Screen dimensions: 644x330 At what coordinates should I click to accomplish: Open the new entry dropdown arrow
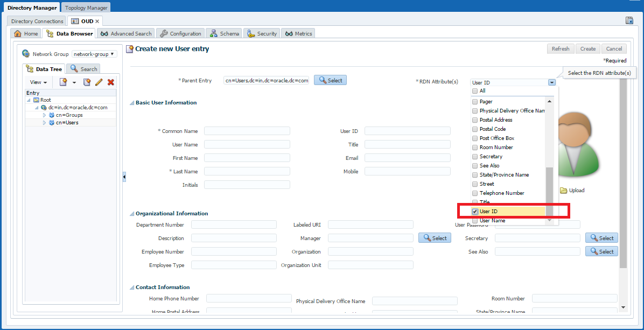[x=74, y=82]
